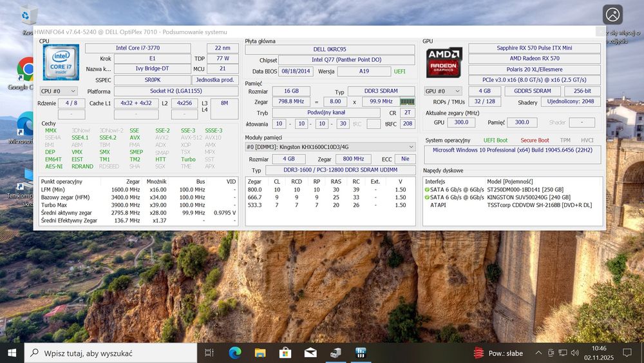Click the 77 W TDP value
This screenshot has height=363, width=644.
coord(222,59)
